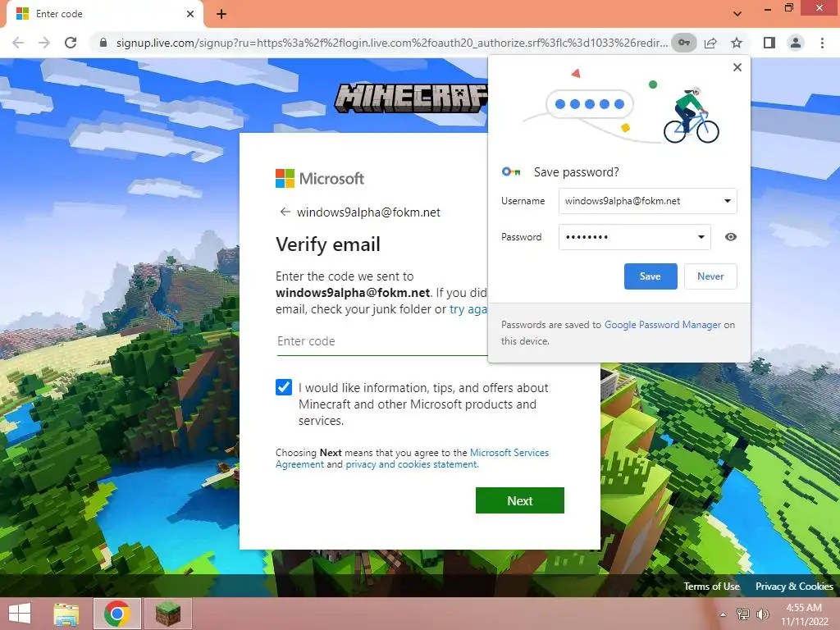840x630 pixels.
Task: Click the try again link
Action: [468, 309]
